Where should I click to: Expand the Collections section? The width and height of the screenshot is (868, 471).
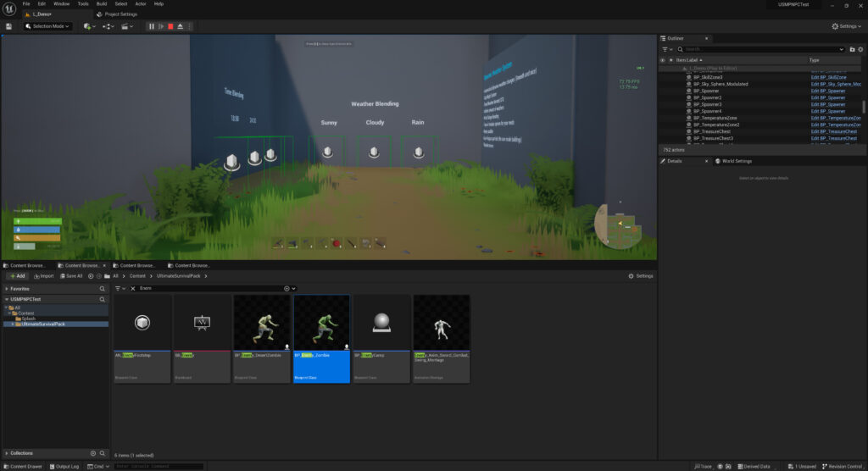click(7, 453)
